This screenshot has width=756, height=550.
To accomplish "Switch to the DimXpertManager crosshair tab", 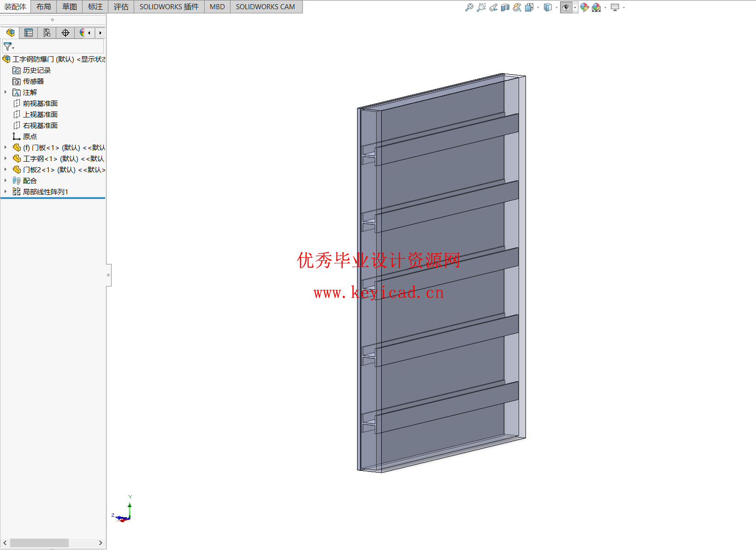I will click(x=65, y=33).
